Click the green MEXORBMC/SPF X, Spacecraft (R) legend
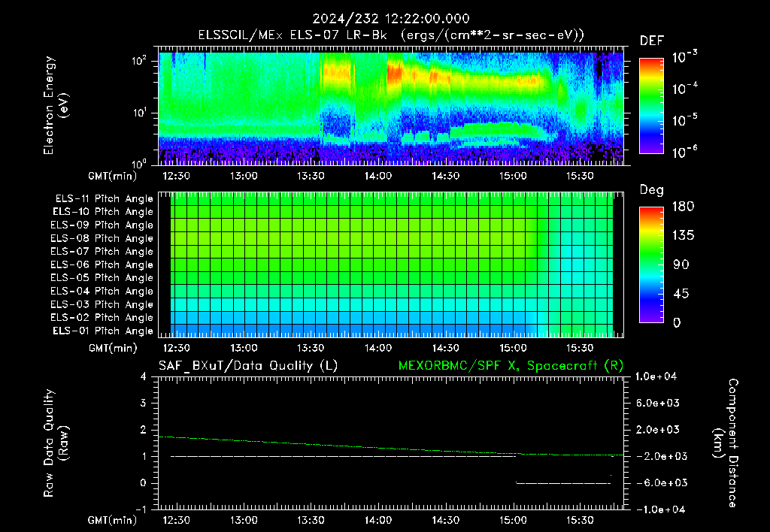The height and width of the screenshot is (532, 770). pos(511,366)
